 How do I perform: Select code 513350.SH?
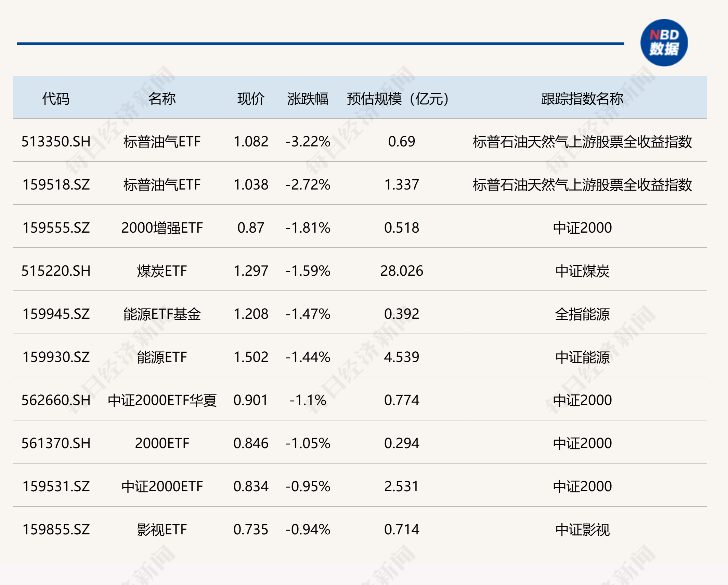click(x=56, y=142)
